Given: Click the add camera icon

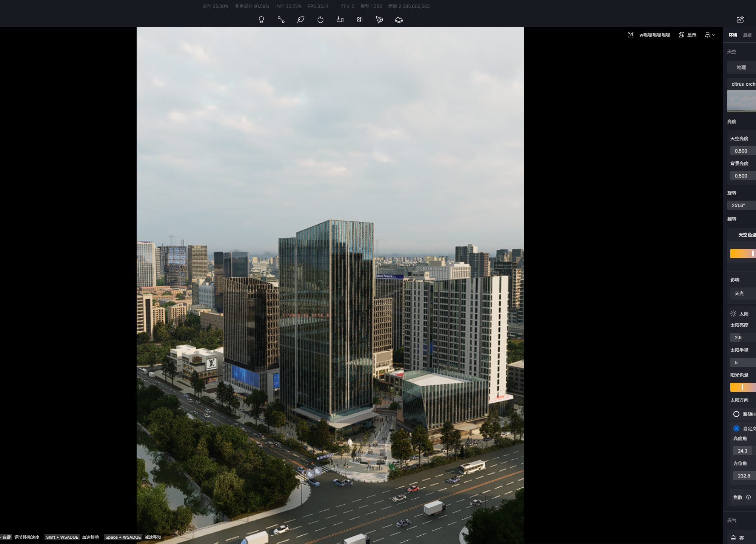Looking at the screenshot, I should point(340,20).
